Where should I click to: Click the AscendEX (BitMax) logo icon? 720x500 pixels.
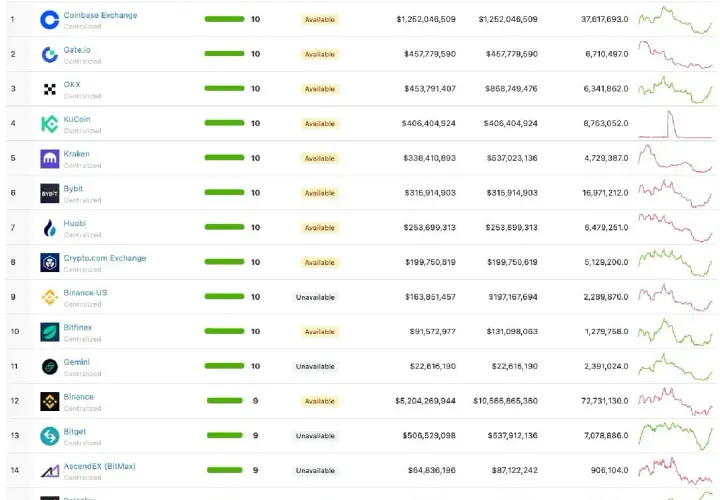(50, 471)
